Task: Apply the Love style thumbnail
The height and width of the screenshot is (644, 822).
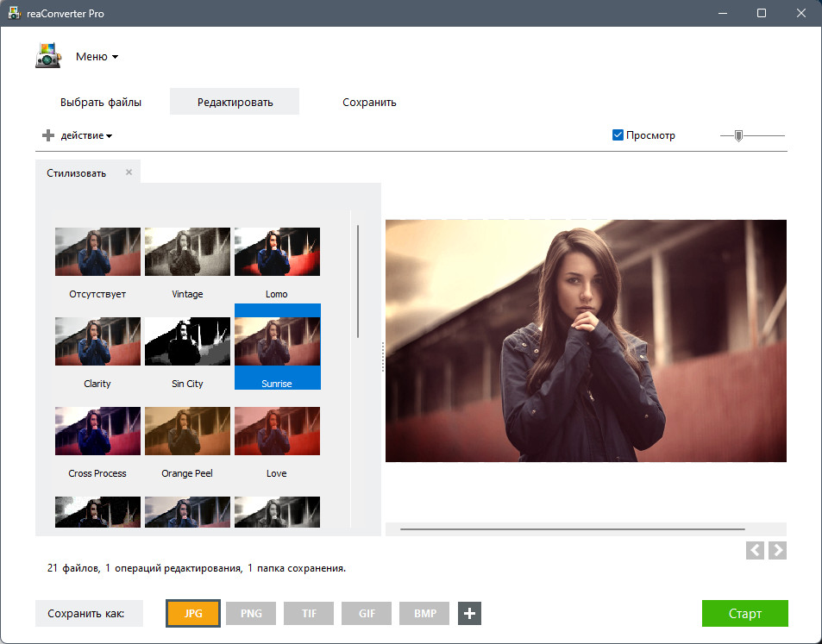Action: coord(277,431)
